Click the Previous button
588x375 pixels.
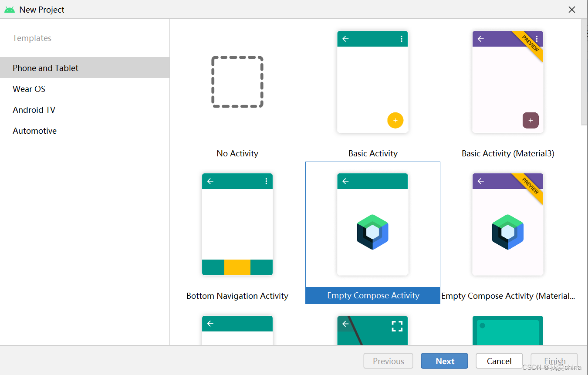389,361
